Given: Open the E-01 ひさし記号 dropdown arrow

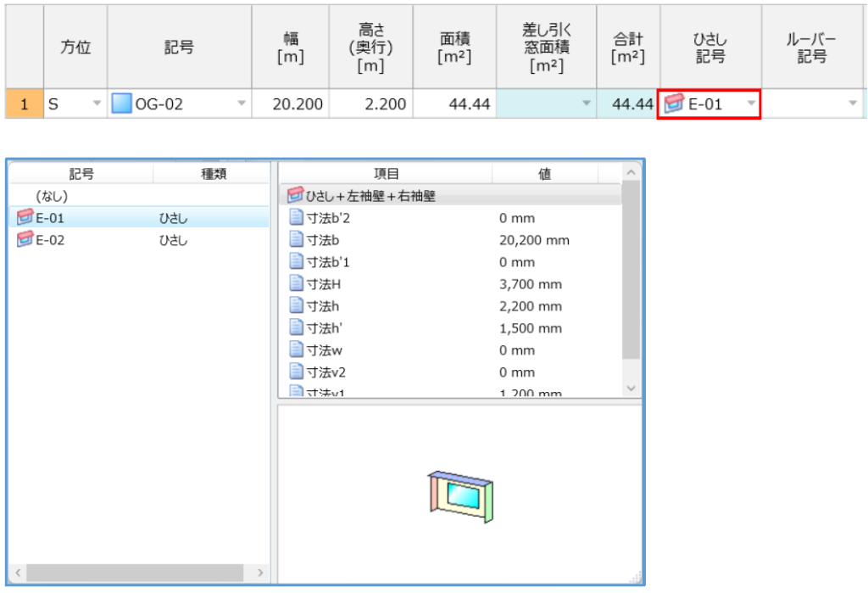Looking at the screenshot, I should point(749,104).
